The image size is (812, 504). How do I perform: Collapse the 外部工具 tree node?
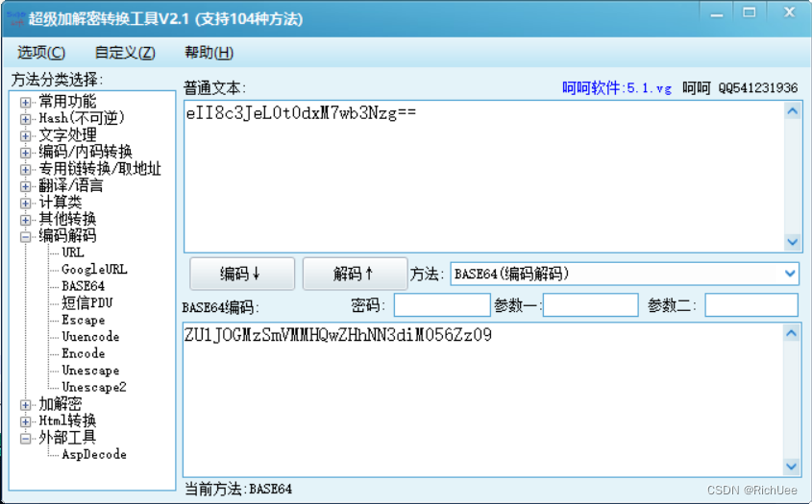25,439
